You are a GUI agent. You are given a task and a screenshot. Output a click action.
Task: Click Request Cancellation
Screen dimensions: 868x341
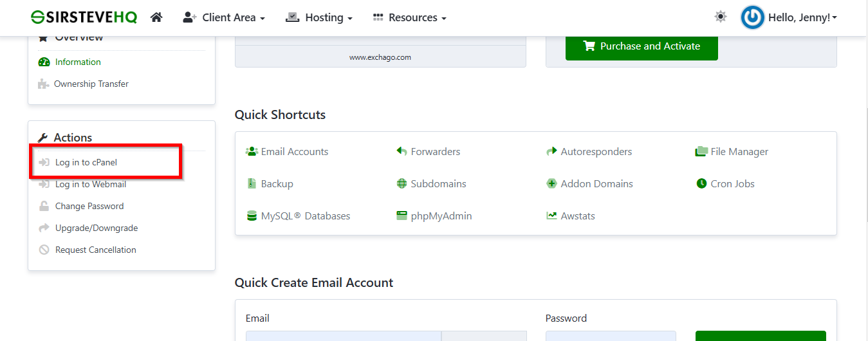pos(96,250)
